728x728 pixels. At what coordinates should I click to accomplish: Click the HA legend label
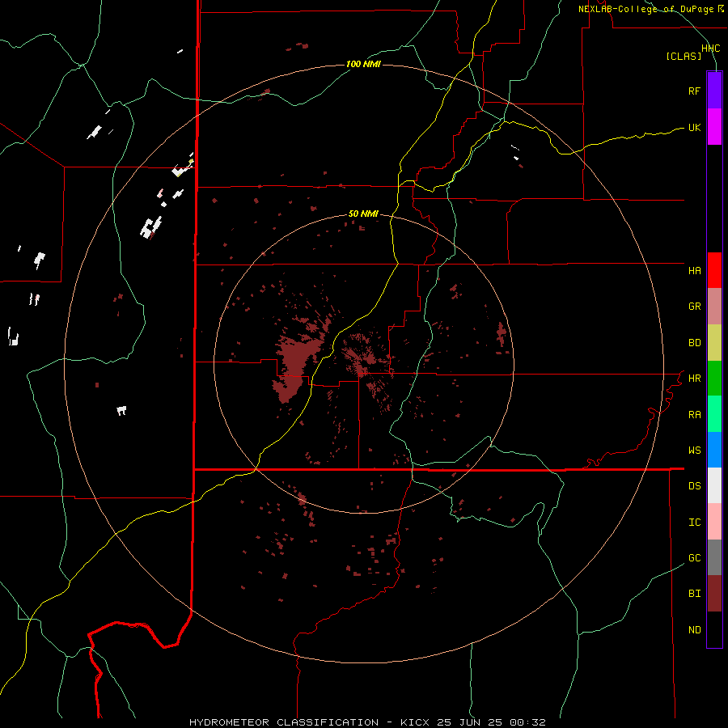pos(694,270)
